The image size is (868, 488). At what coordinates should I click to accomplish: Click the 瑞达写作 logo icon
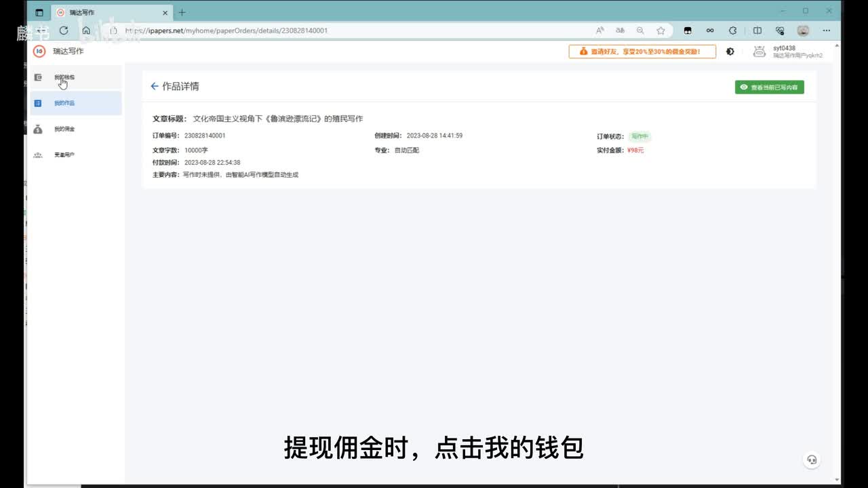[39, 52]
